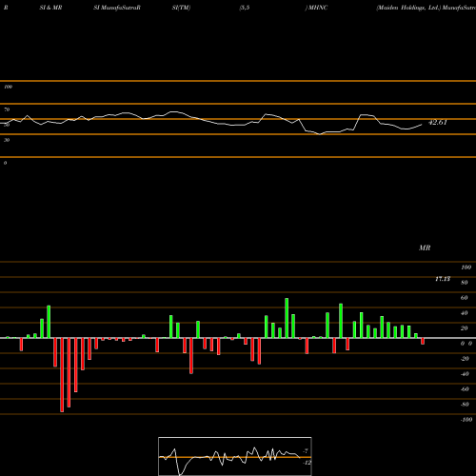Click the 0 label below the RSI panel
This screenshot has height=476, width=476.
(x=5, y=163)
